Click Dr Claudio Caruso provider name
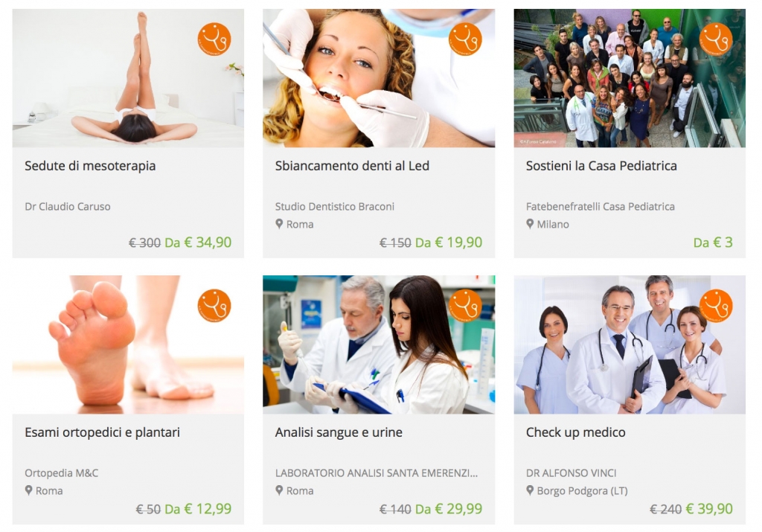This screenshot has width=762, height=532. (x=68, y=207)
